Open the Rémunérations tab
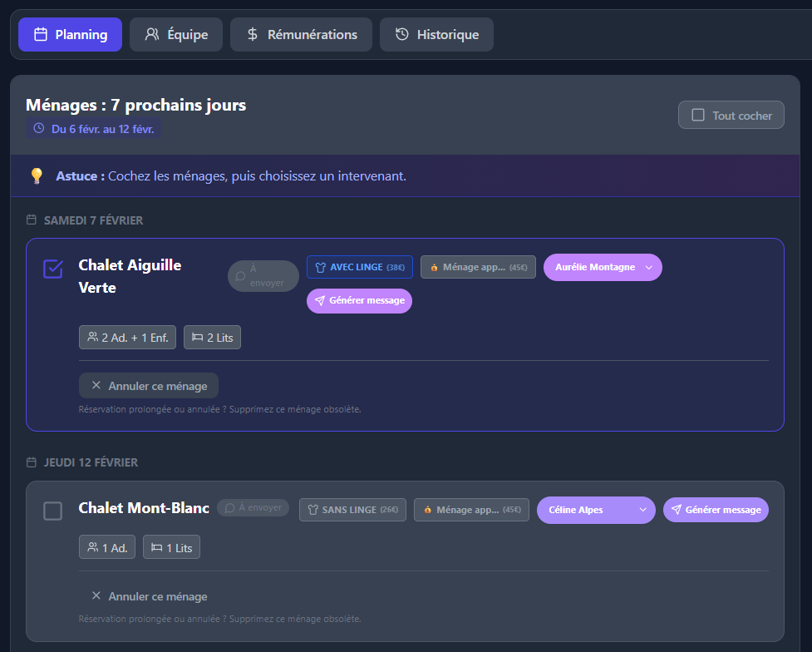This screenshot has width=812, height=652. coord(301,35)
